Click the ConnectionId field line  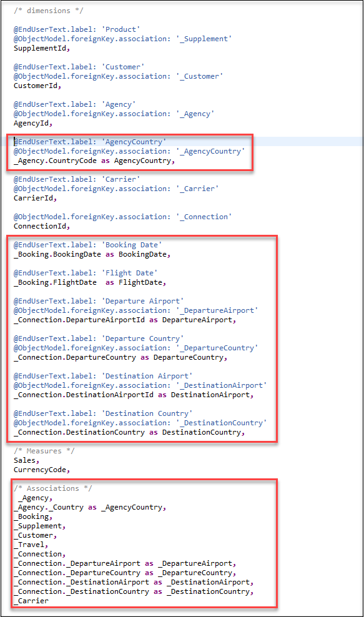[x=42, y=226]
